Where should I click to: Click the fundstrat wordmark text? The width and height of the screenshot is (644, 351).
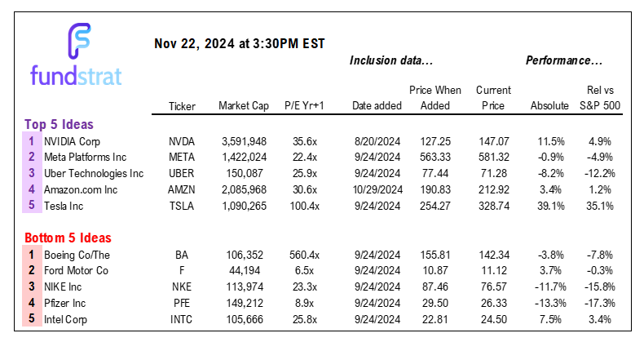(76, 76)
